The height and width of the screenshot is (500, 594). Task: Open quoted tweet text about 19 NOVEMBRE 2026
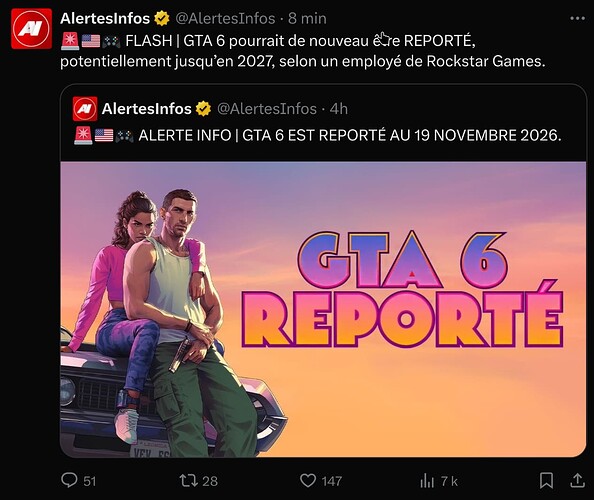(318, 135)
